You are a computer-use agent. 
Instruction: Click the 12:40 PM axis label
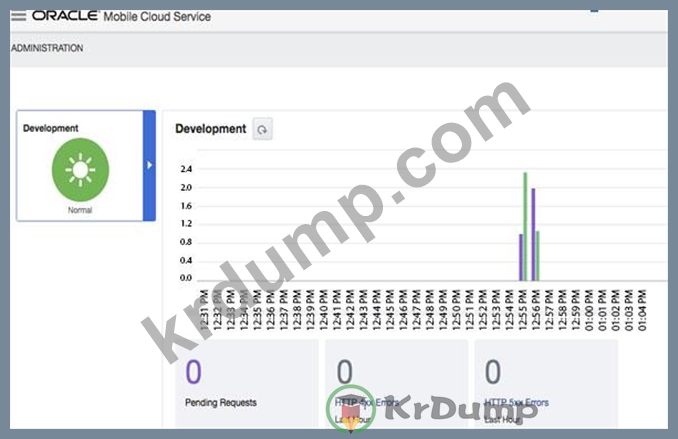pos(323,310)
